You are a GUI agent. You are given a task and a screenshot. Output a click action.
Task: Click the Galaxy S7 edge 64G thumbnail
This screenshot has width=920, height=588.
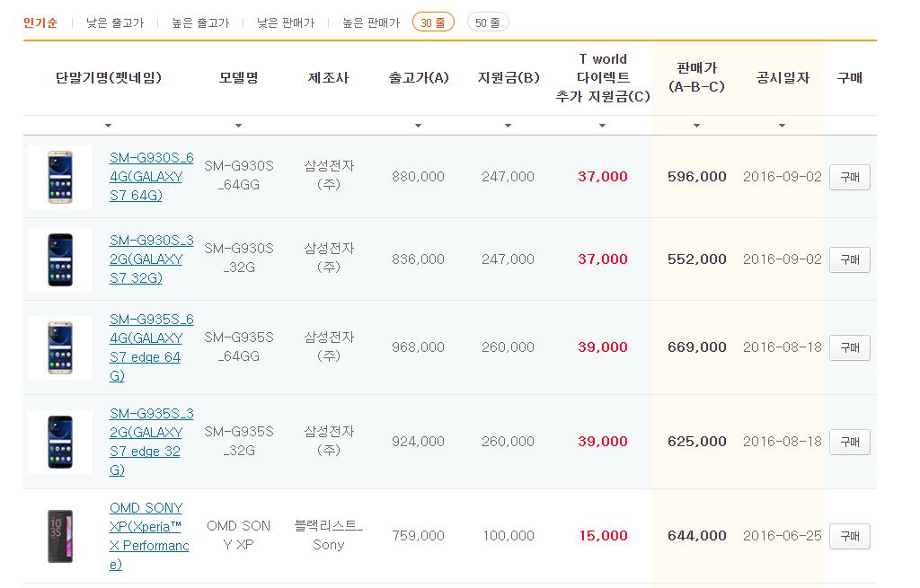click(x=60, y=347)
